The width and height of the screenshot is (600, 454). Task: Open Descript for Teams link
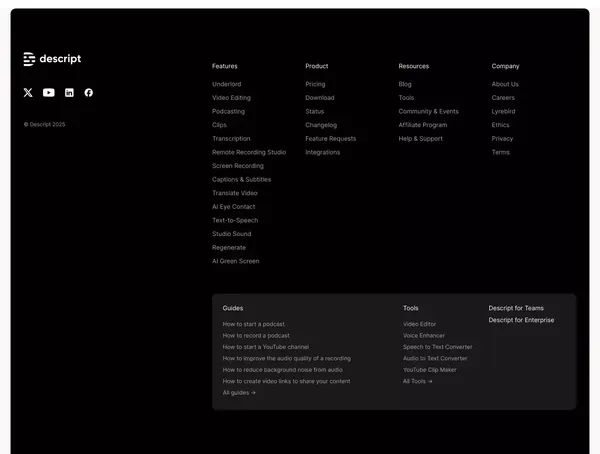click(x=516, y=308)
